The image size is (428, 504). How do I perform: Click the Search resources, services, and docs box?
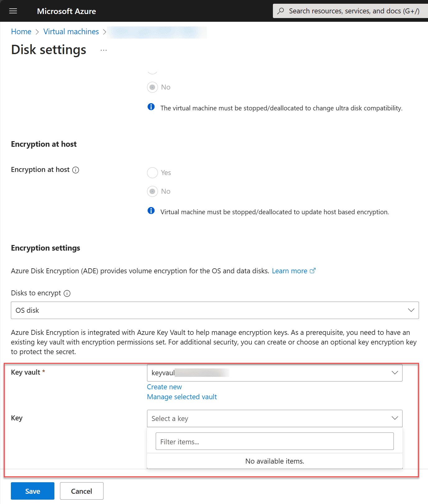tap(350, 11)
